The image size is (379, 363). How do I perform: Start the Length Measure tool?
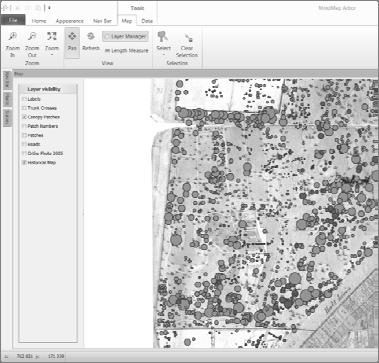click(126, 51)
